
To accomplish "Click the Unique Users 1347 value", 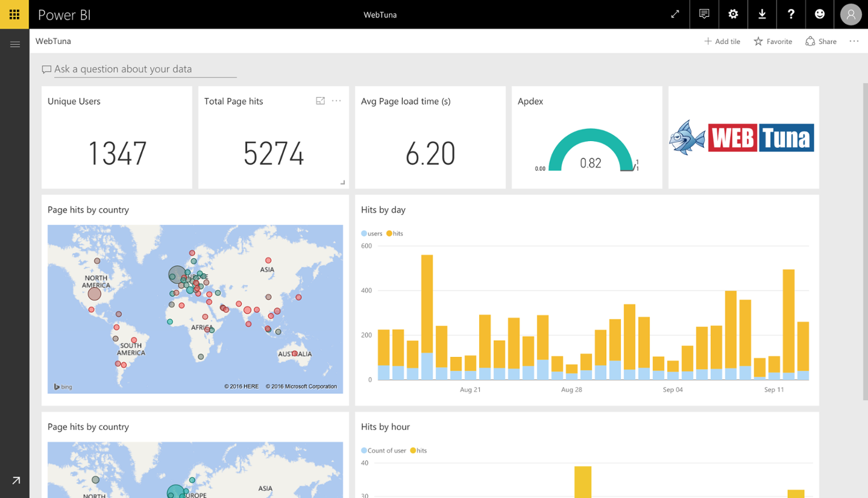I will pyautogui.click(x=117, y=154).
